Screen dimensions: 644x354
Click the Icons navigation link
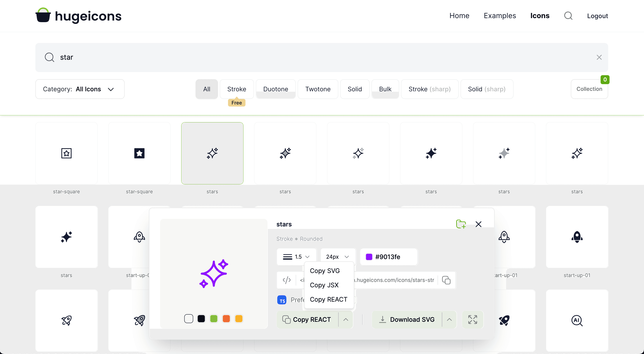pos(540,15)
